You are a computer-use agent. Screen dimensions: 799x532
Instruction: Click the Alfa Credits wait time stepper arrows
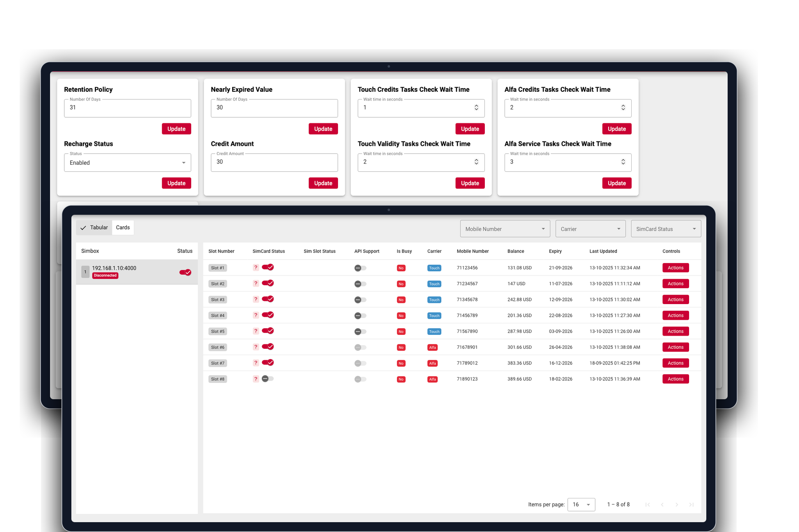click(x=623, y=107)
